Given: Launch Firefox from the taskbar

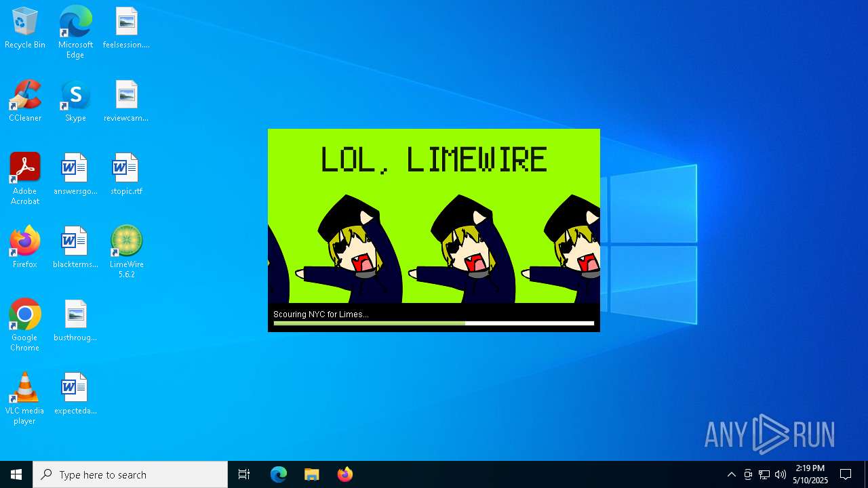Looking at the screenshot, I should [345, 474].
